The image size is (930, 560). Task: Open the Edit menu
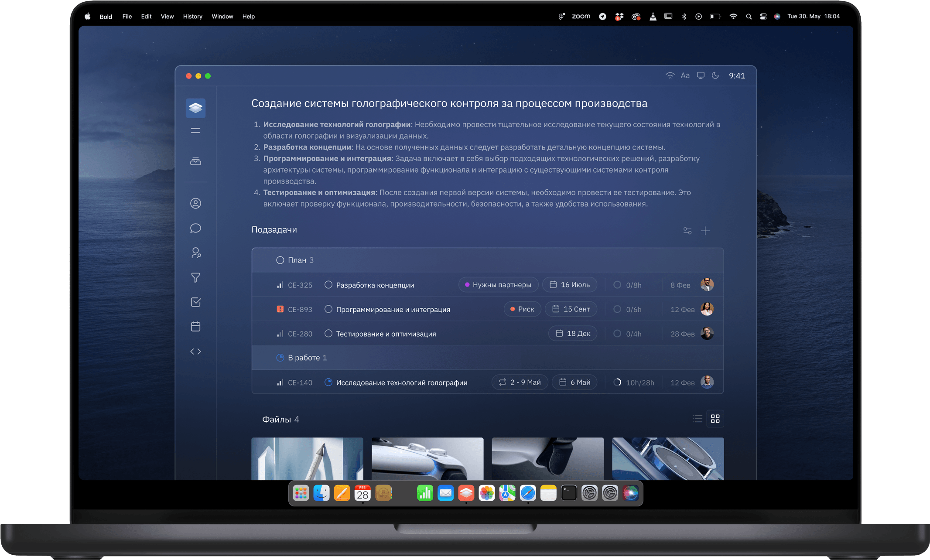[146, 17]
